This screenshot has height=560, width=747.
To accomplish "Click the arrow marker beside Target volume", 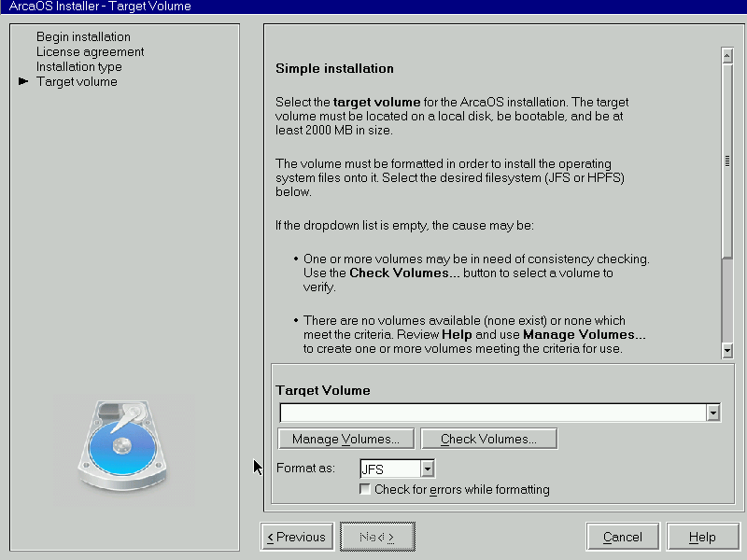I will click(23, 82).
